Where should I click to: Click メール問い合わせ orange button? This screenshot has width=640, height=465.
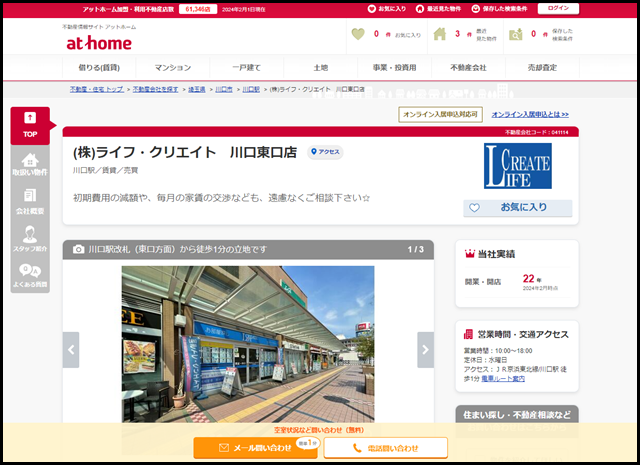coord(256,448)
